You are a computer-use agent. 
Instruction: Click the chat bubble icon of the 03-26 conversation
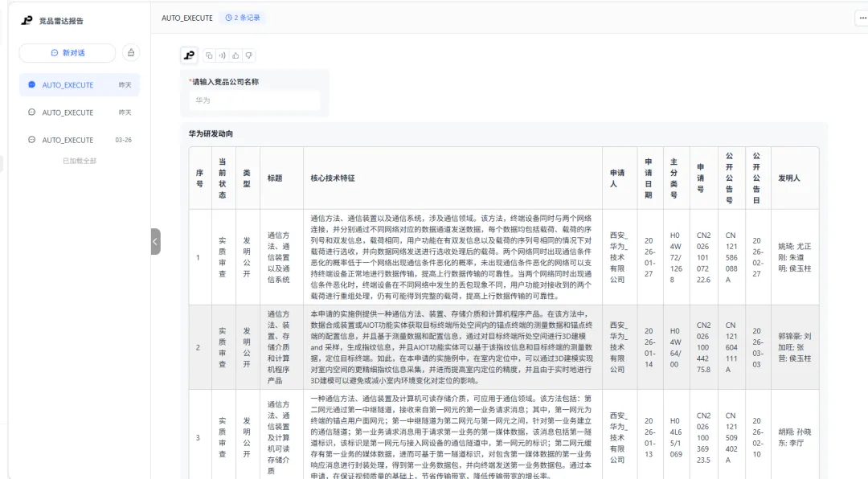31,140
